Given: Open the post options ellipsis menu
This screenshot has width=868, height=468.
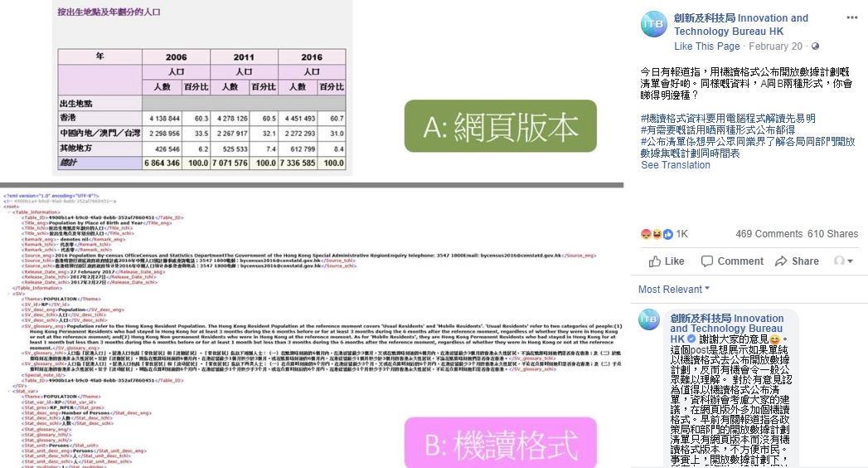Looking at the screenshot, I should click(852, 17).
